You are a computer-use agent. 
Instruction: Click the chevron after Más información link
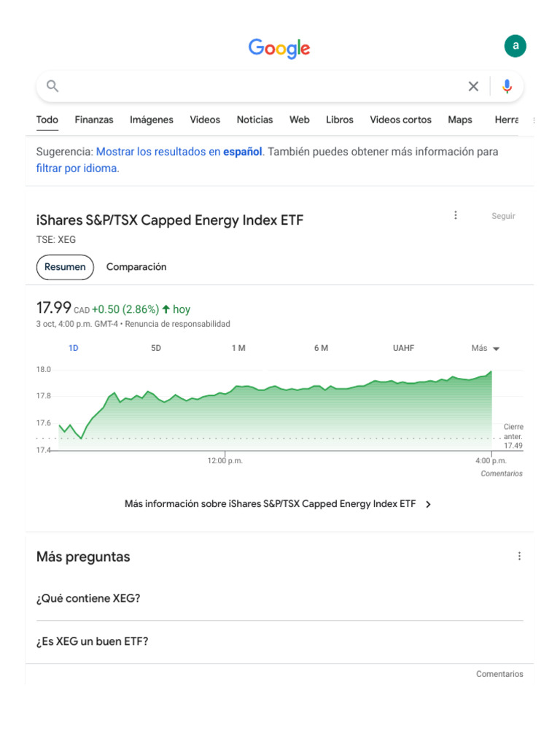pos(428,505)
